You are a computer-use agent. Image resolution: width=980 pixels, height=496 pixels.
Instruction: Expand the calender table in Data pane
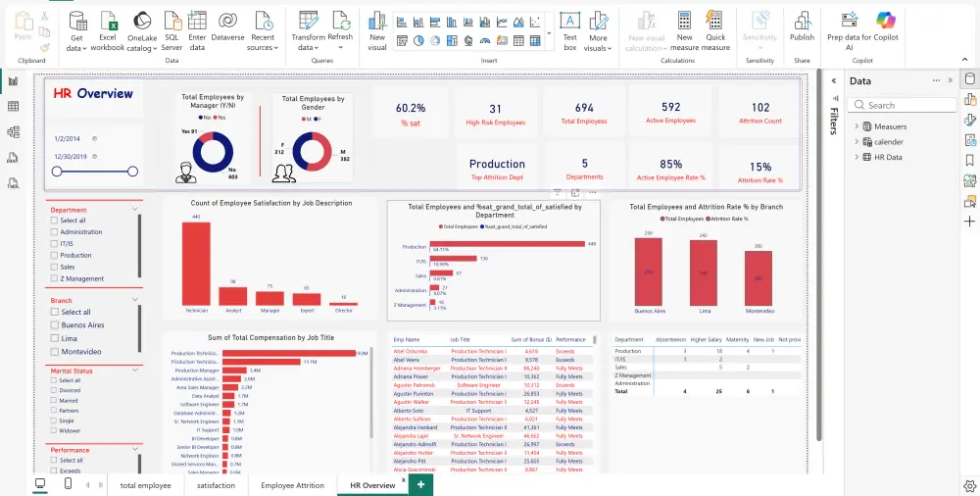point(857,142)
